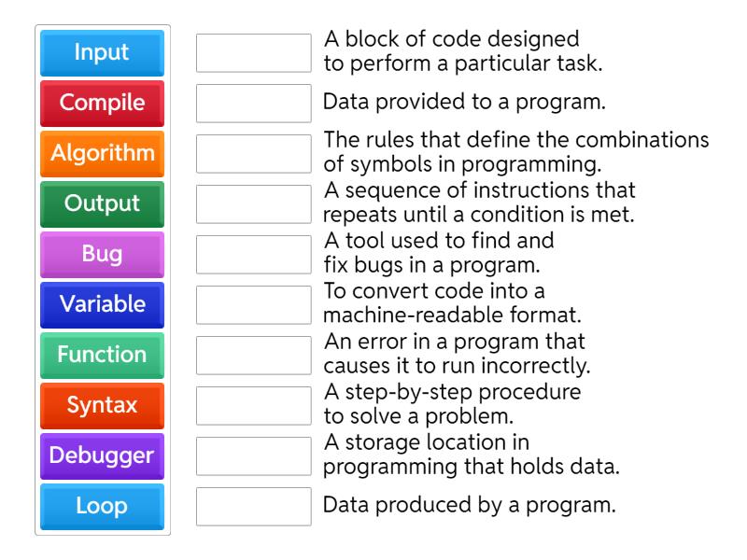Viewport: 747px width, 560px height.
Task: Select answer box for tool that fixes bugs
Action: (x=254, y=255)
